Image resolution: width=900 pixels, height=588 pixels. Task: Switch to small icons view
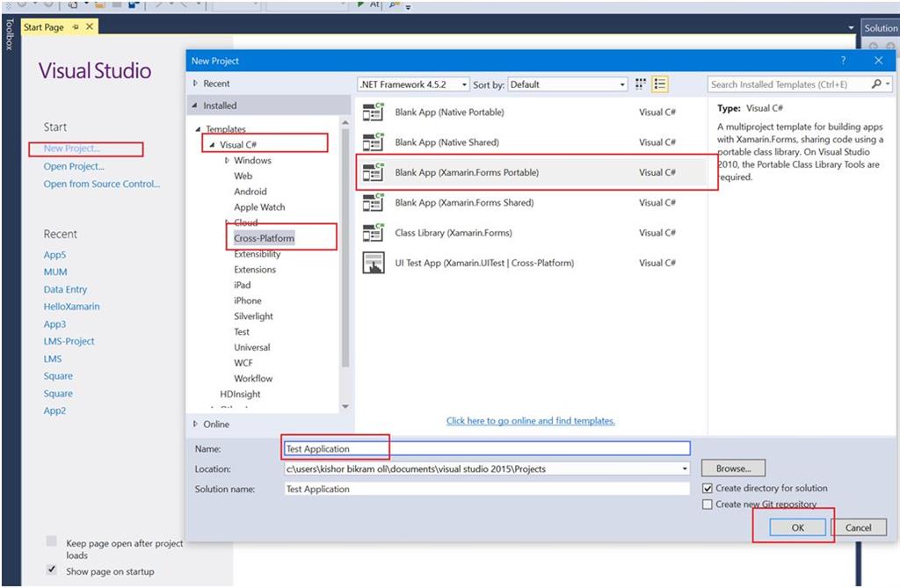click(641, 84)
